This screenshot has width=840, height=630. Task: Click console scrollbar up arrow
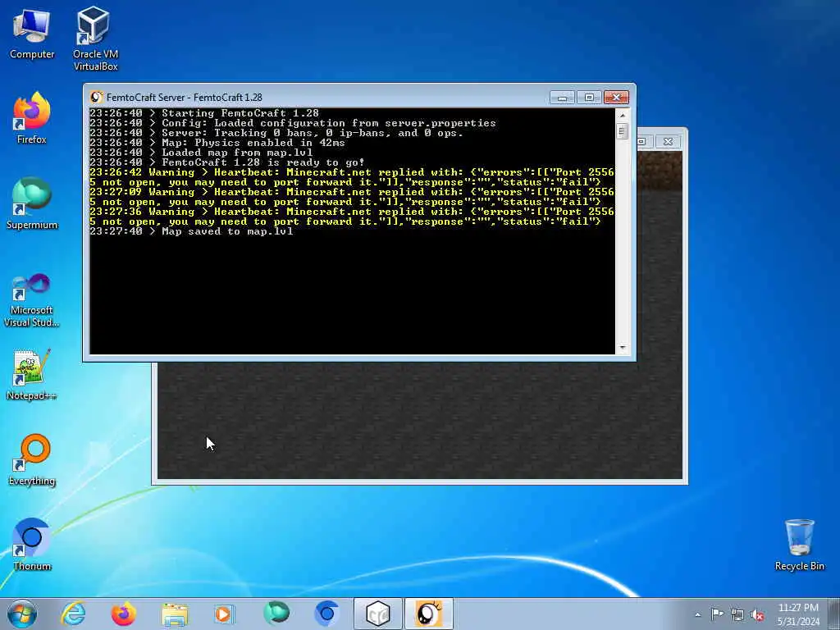pyautogui.click(x=622, y=115)
